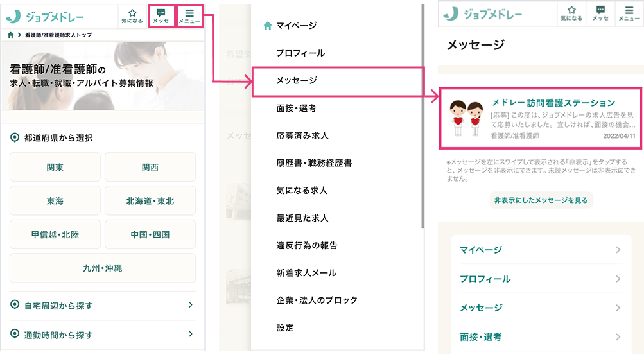Image resolution: width=644 pixels, height=357 pixels.
Task: Click home breadcrumb icon in left screen
Action: pos(10,35)
